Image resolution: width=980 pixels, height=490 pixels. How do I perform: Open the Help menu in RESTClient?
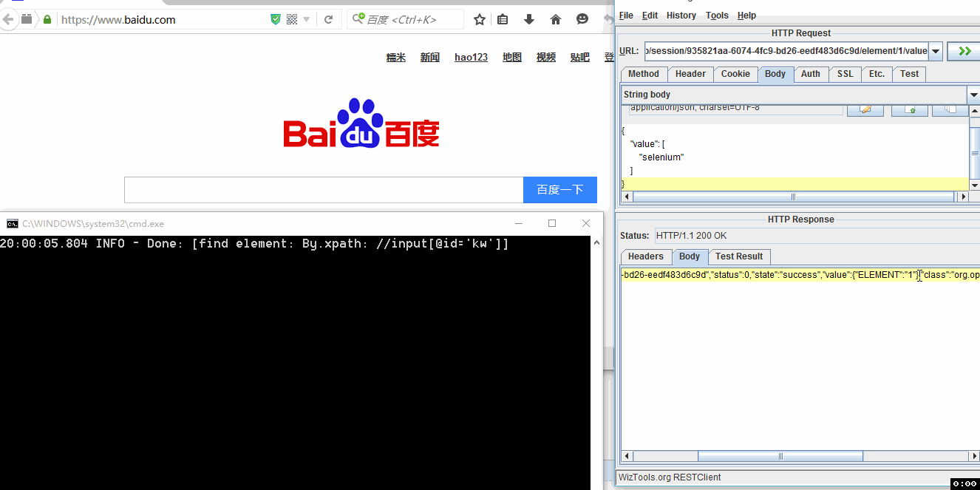point(746,16)
